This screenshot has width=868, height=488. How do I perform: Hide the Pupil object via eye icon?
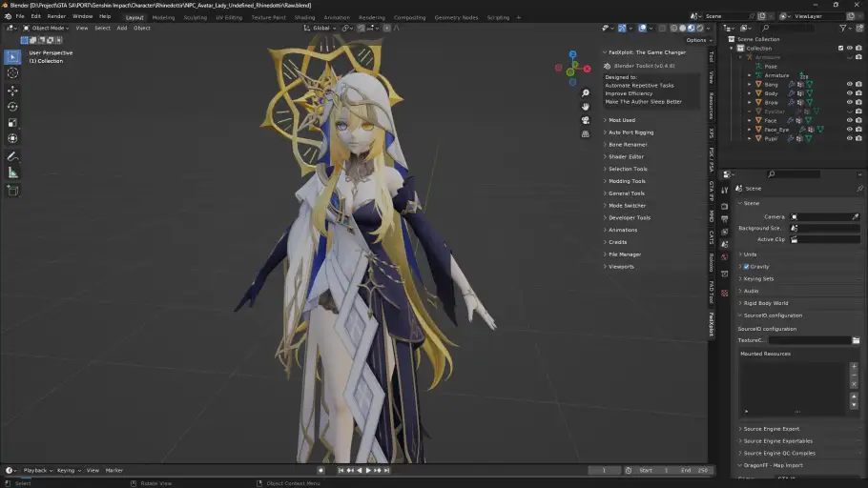pyautogui.click(x=850, y=138)
